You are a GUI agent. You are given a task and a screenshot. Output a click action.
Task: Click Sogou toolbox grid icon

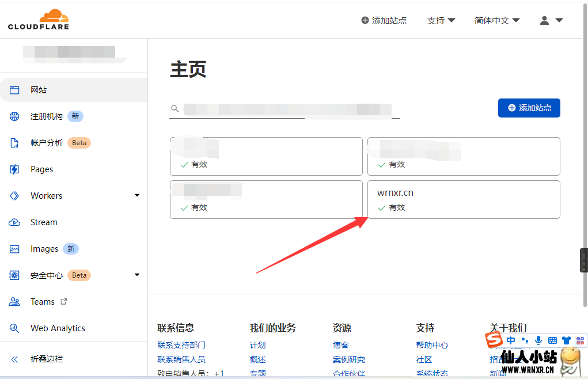pyautogui.click(x=580, y=340)
